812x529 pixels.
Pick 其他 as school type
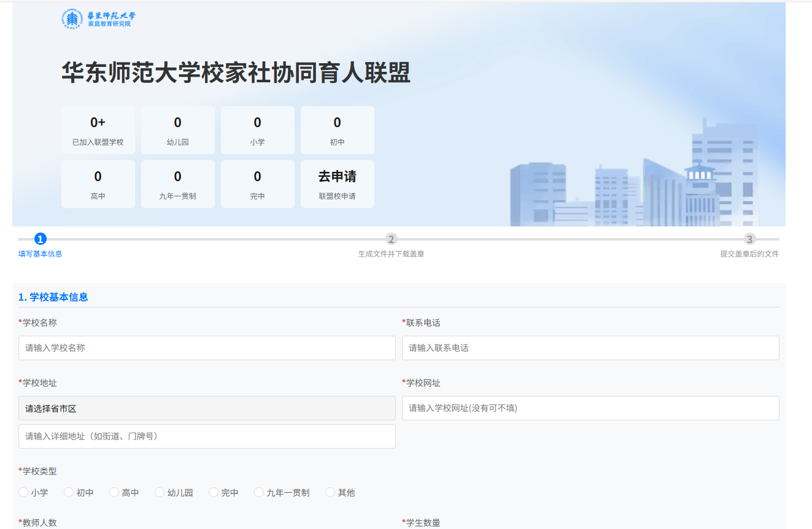coord(330,492)
